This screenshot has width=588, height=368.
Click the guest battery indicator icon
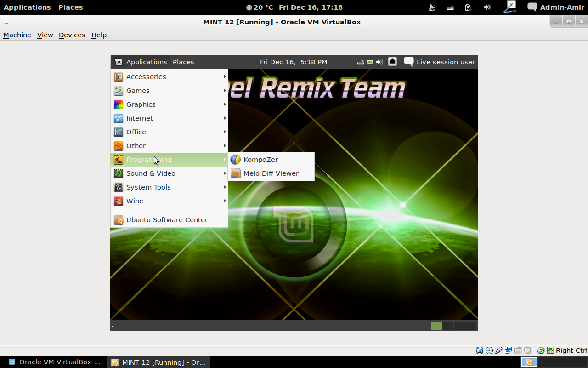[x=370, y=62]
